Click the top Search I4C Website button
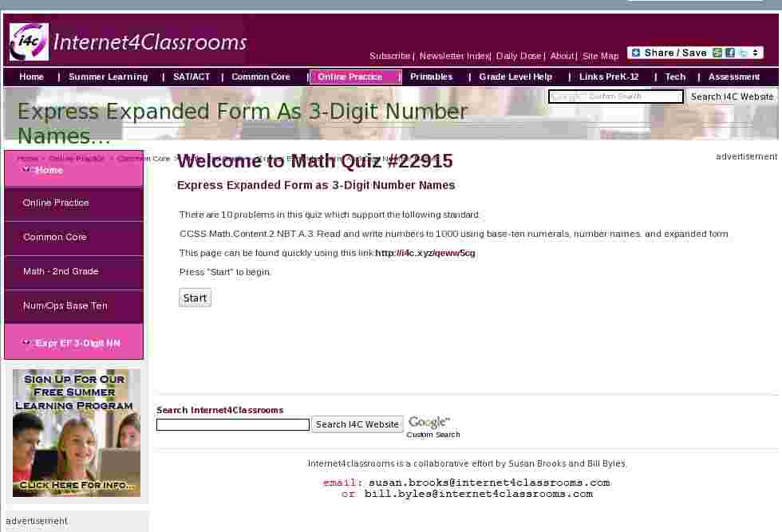The height and width of the screenshot is (532, 782). pyautogui.click(x=732, y=97)
